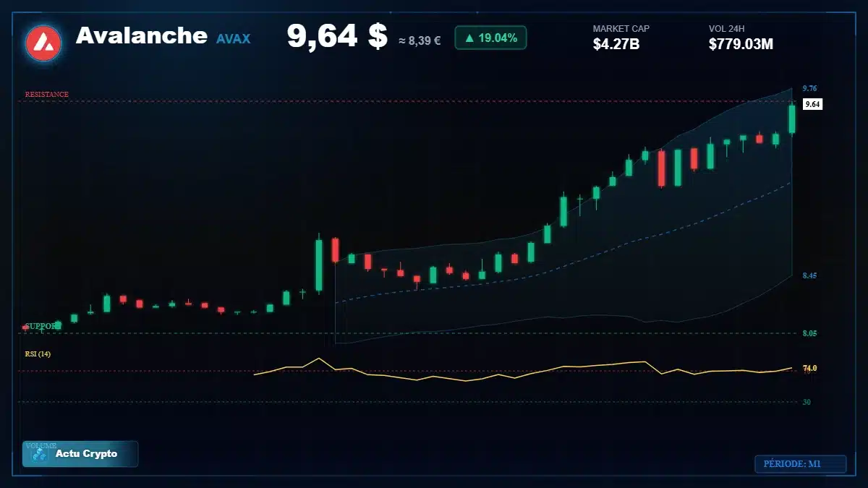Click the Avalanche red logo icon
Image resolution: width=868 pixels, height=488 pixels.
[x=43, y=43]
